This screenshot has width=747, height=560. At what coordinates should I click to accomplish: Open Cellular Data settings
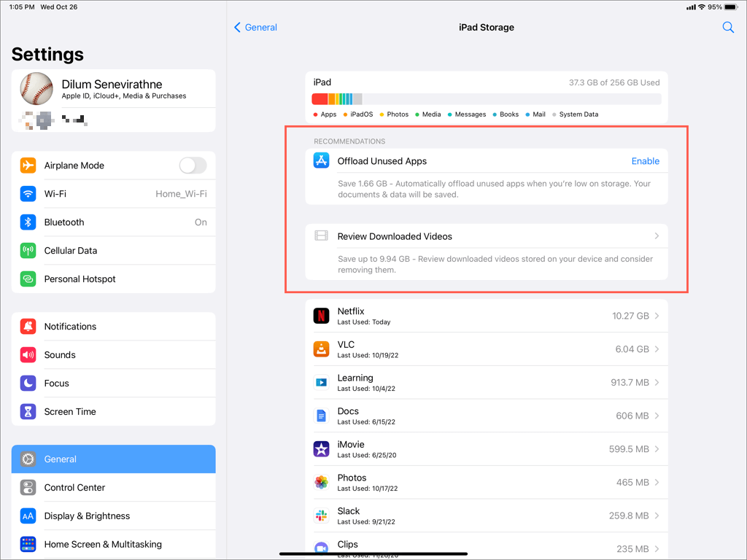click(113, 251)
